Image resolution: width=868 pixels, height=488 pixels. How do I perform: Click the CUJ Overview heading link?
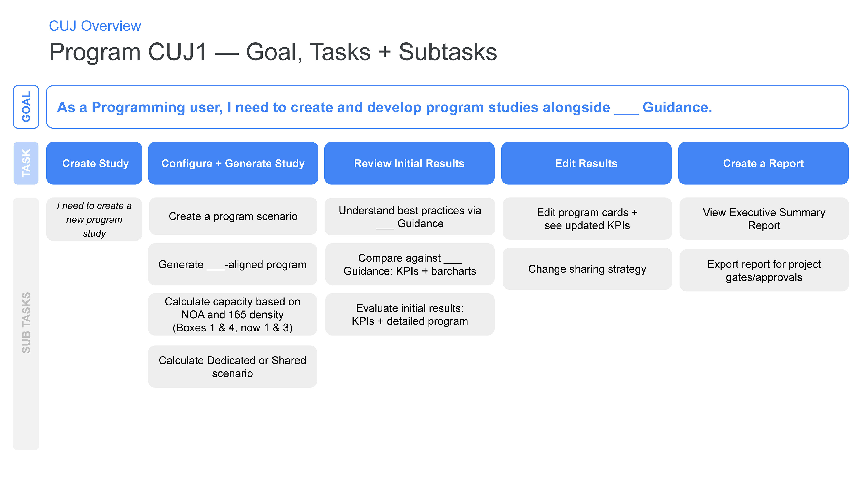95,26
